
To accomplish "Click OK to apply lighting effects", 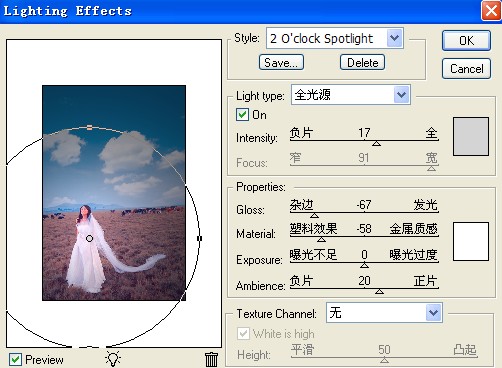I will (466, 41).
